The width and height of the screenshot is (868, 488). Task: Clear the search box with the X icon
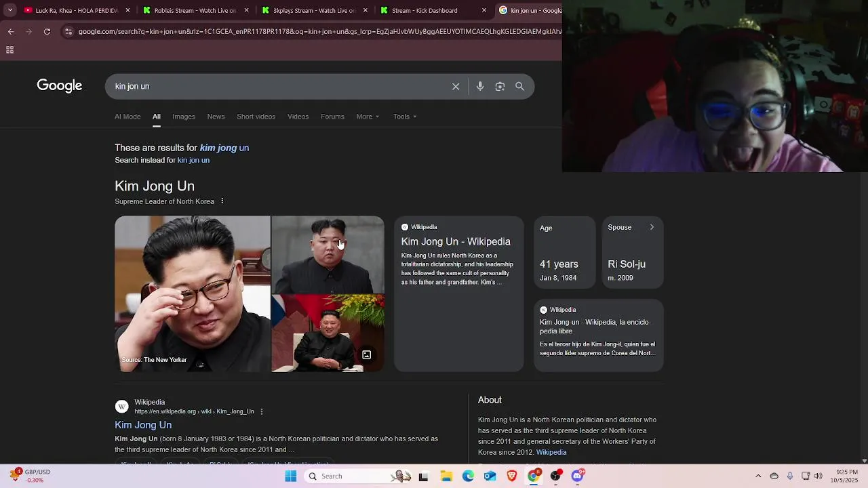coord(456,87)
